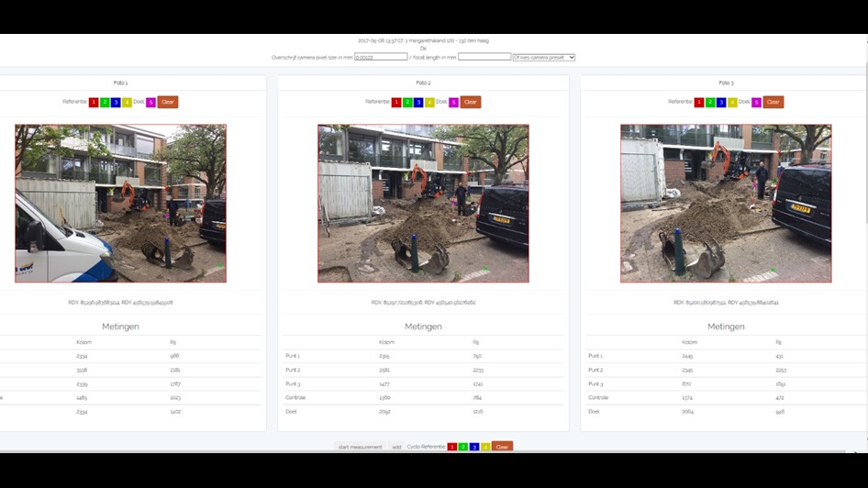The height and width of the screenshot is (488, 868).
Task: Select red reference 1 in Foto 3
Action: [699, 102]
